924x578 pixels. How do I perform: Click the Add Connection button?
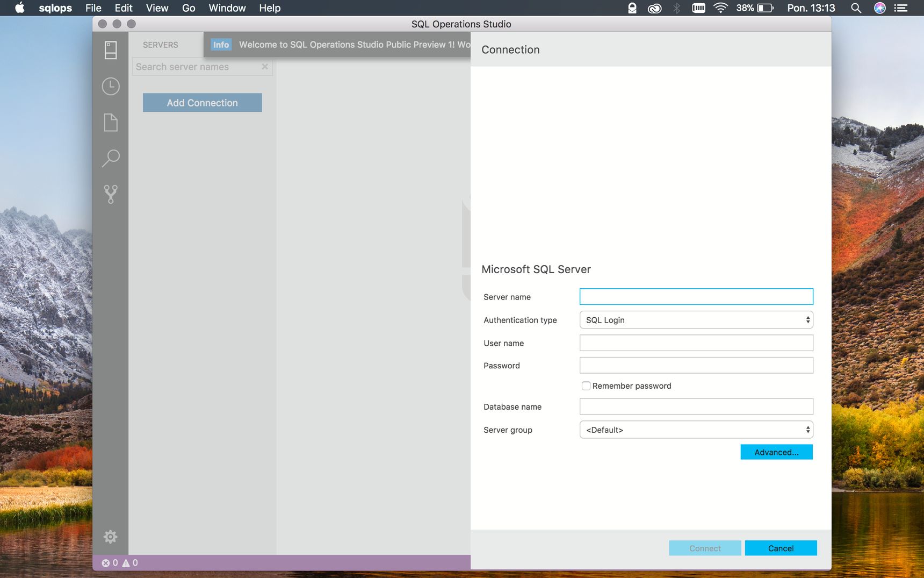tap(203, 103)
